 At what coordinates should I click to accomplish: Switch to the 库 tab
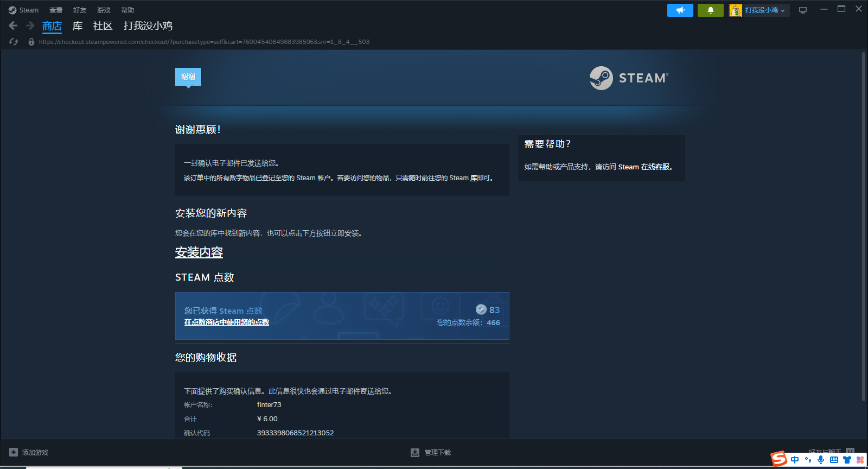point(78,26)
